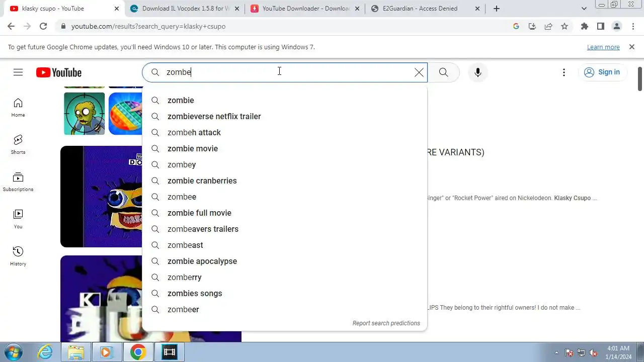Go to Home in the sidebar
This screenshot has width=644, height=362.
pyautogui.click(x=18, y=108)
